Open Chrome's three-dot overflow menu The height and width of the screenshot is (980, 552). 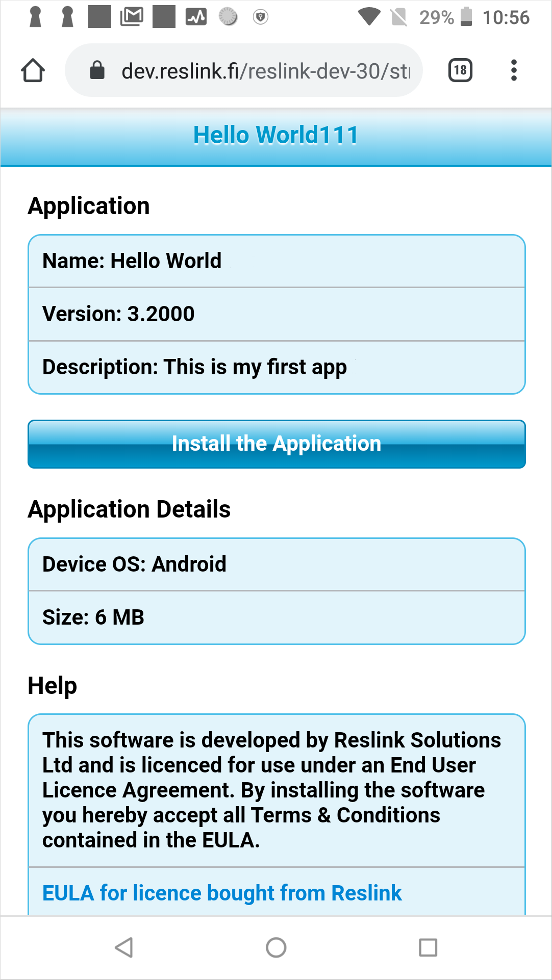click(514, 70)
